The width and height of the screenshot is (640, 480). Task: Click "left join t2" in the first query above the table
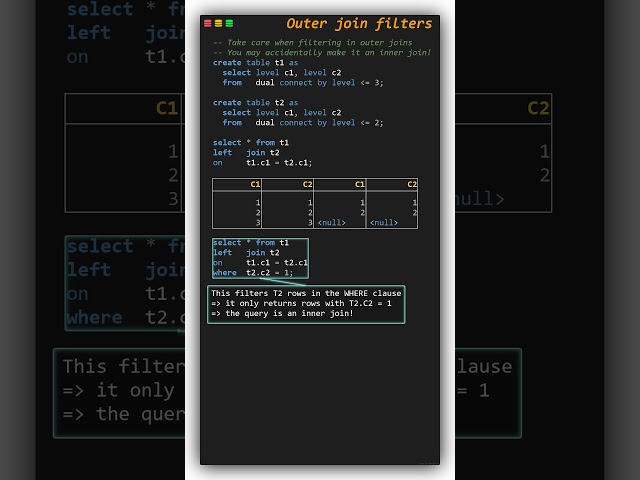tap(246, 153)
